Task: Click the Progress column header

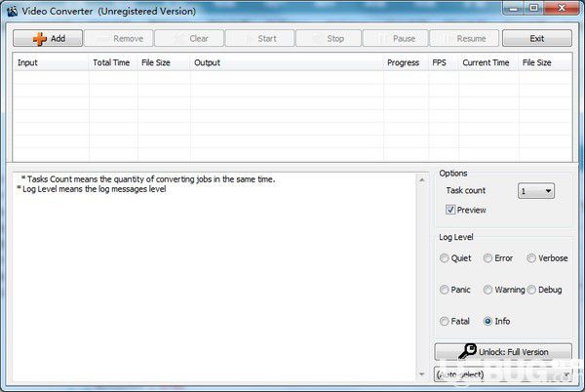Action: 406,62
